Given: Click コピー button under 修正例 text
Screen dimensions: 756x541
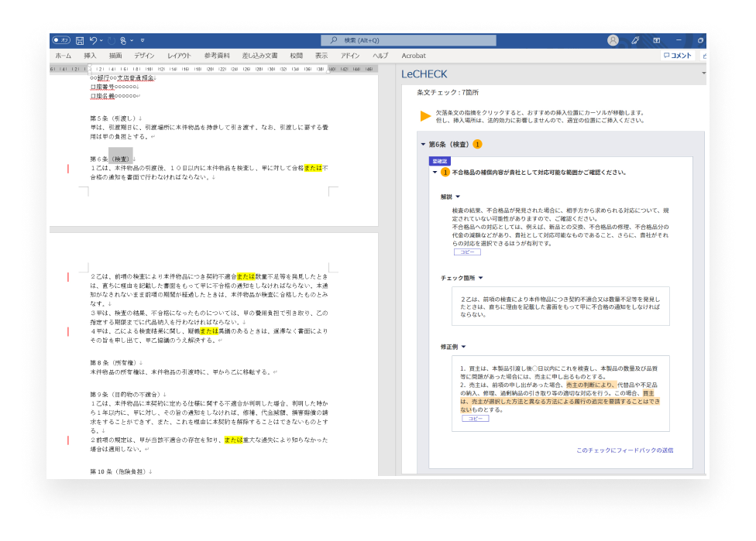Looking at the screenshot, I should (476, 419).
